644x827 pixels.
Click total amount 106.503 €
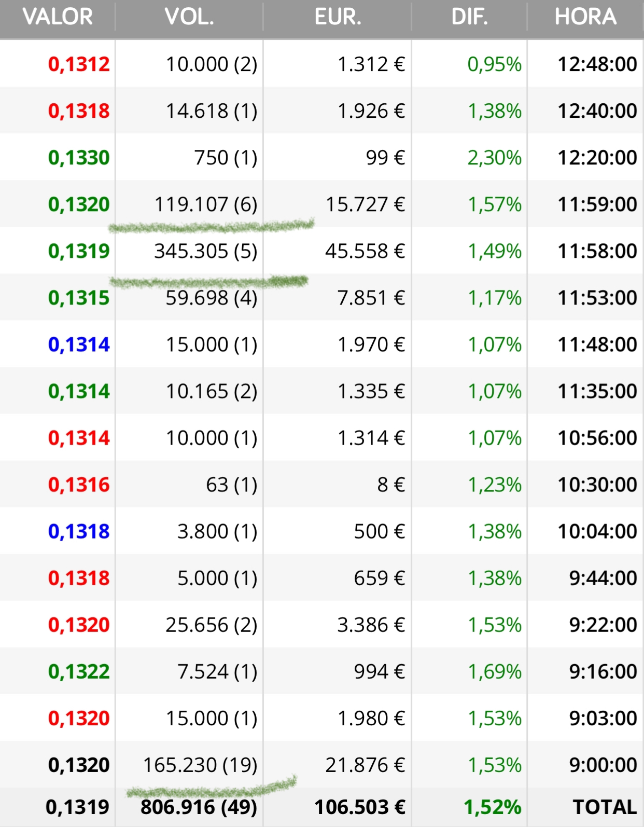click(360, 807)
